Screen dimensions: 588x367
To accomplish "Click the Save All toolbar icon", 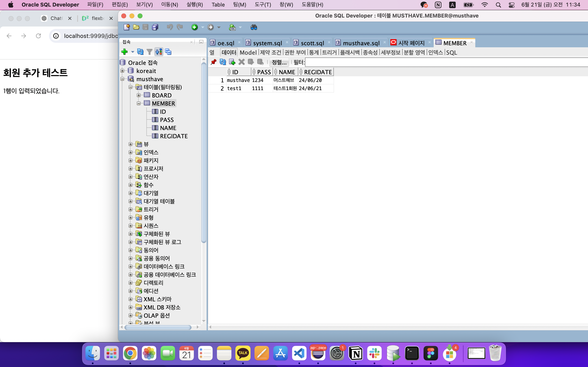I will coord(155,27).
